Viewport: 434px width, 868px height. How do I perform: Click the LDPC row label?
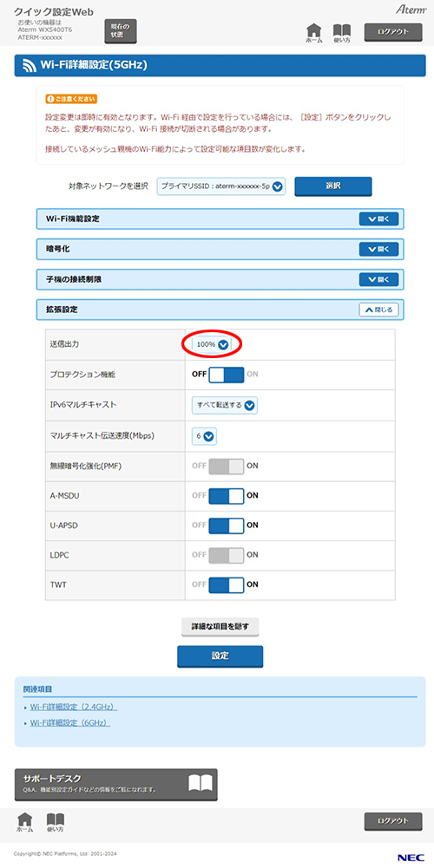pyautogui.click(x=59, y=555)
